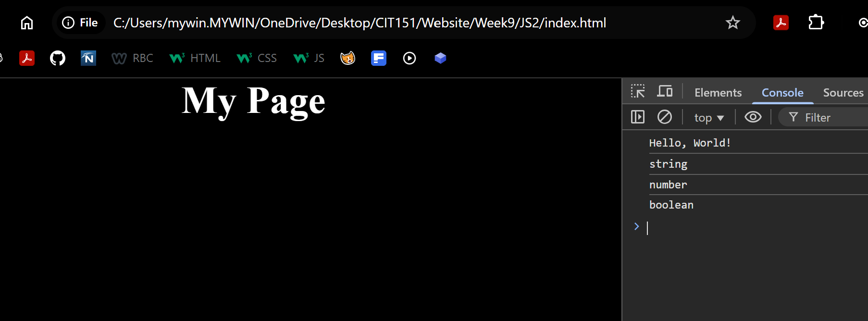This screenshot has height=321, width=868.
Task: Click the My Page heading
Action: click(x=253, y=102)
